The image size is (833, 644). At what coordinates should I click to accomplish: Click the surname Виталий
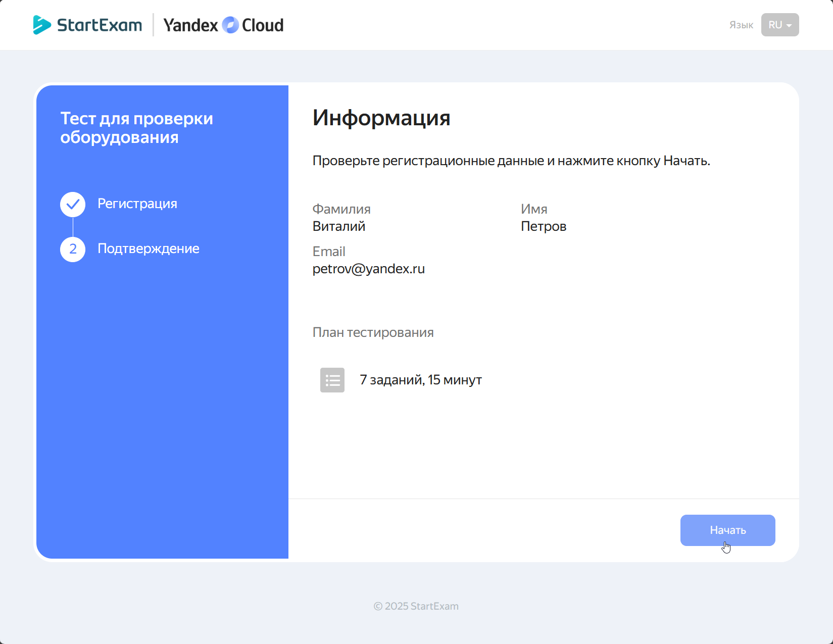338,226
